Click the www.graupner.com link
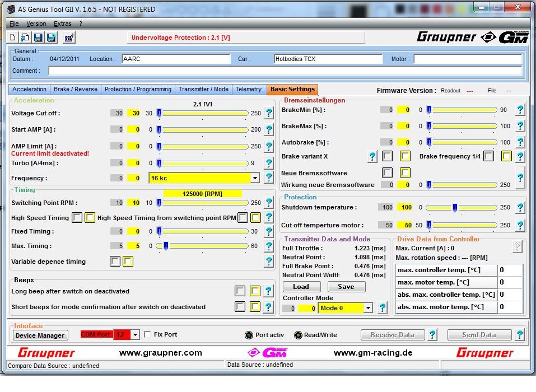Image resolution: width=536 pixels, height=392 pixels. coord(161,353)
